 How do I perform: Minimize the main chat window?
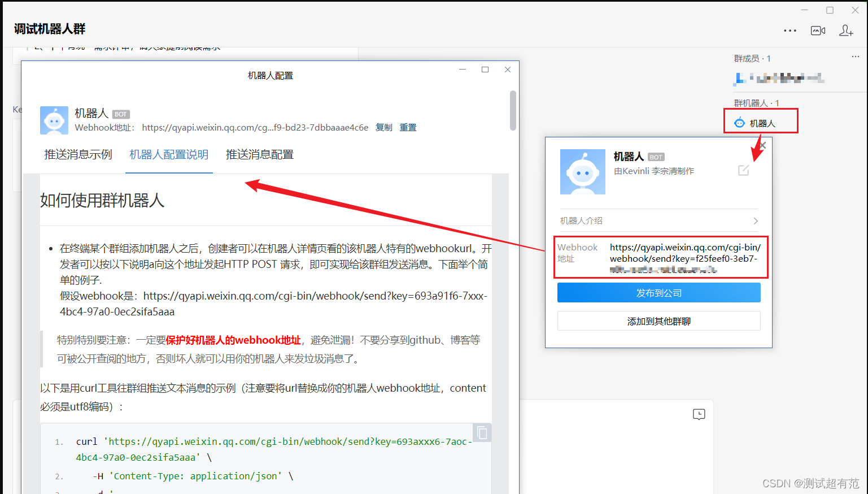(805, 10)
